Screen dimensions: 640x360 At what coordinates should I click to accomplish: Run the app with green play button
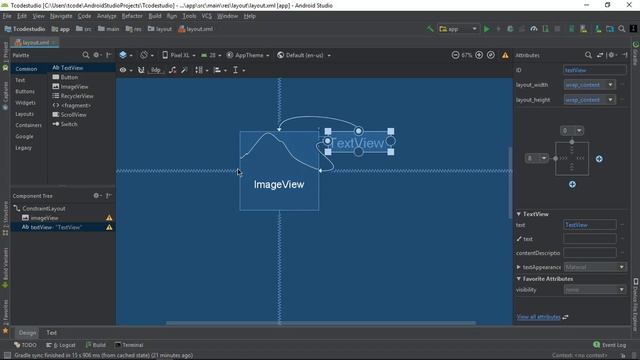(487, 29)
